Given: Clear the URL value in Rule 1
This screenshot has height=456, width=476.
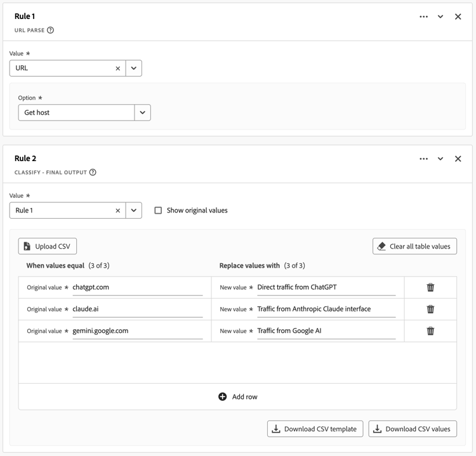Looking at the screenshot, I should point(117,68).
